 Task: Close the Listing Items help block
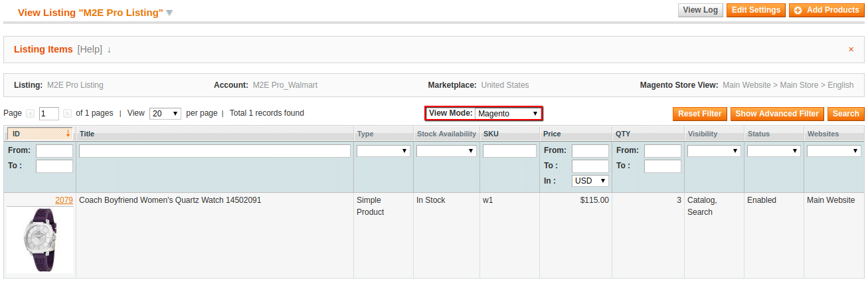coord(851,49)
